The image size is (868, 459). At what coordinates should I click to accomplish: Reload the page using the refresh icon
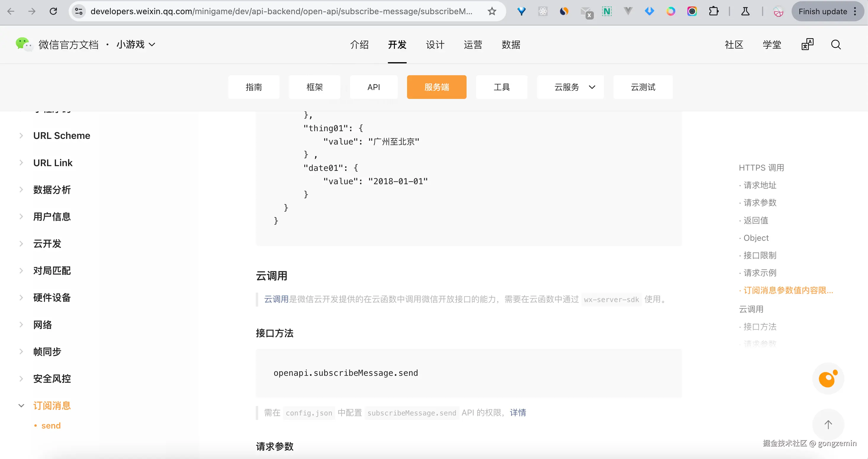click(53, 11)
